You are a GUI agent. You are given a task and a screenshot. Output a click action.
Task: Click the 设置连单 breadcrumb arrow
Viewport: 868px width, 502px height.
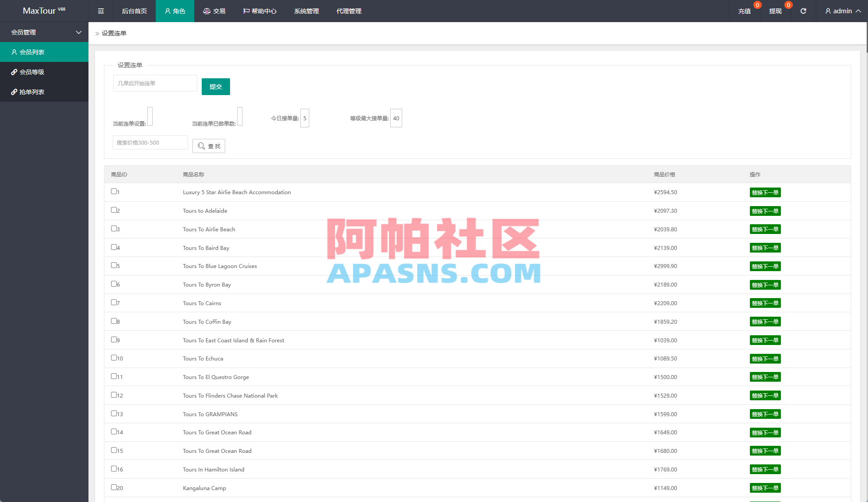coord(97,33)
